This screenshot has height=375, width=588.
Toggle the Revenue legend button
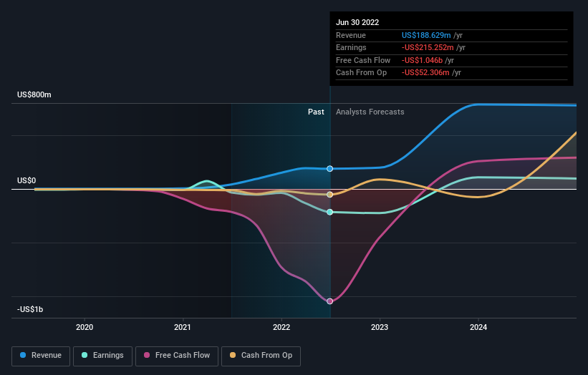tap(41, 356)
